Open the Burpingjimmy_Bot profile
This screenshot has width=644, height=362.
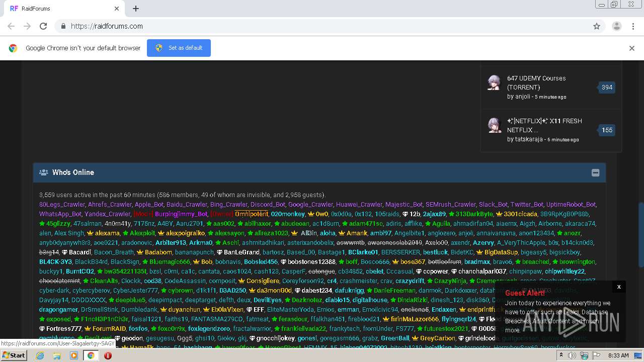(x=181, y=214)
